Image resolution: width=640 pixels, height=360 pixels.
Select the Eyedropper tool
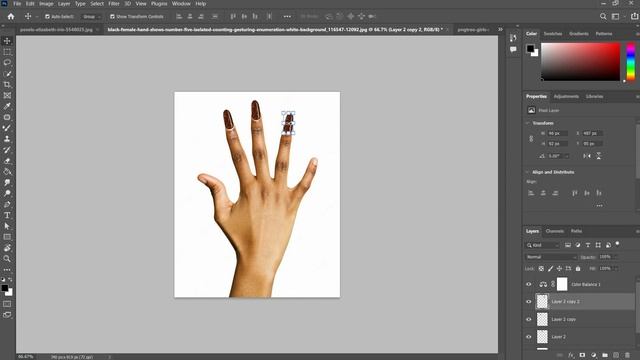pyautogui.click(x=7, y=106)
